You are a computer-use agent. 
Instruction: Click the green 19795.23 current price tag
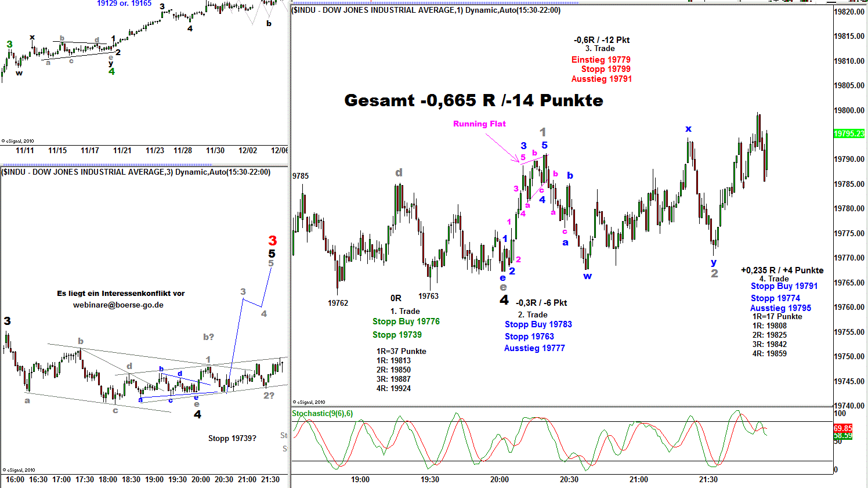tap(848, 133)
